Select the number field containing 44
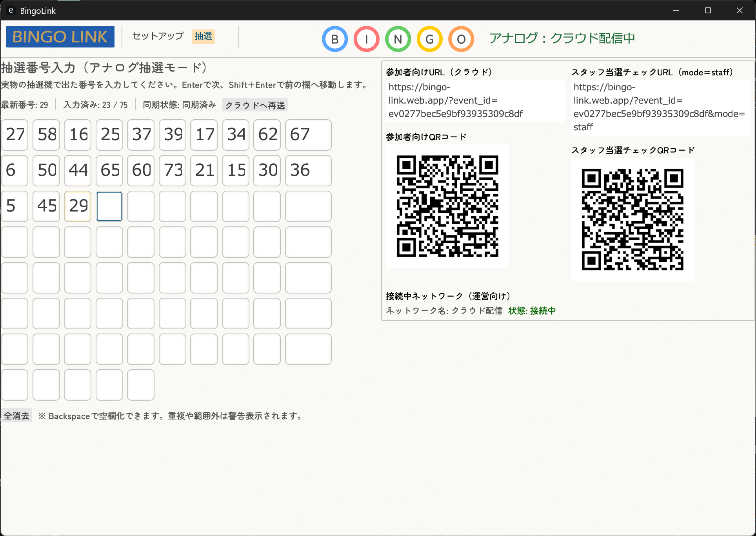Viewport: 756px width, 536px height. pos(78,171)
